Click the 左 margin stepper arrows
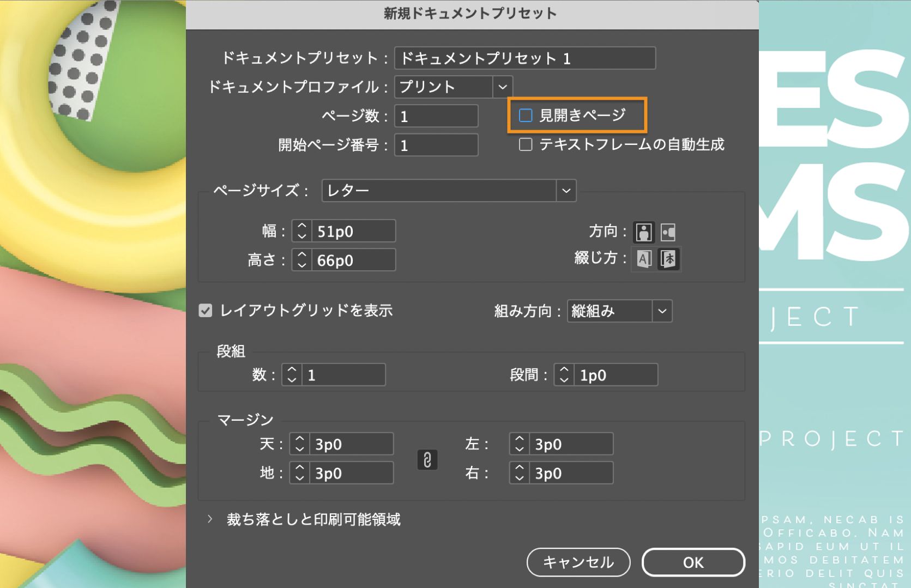Screen dimensions: 911x588 520,444
